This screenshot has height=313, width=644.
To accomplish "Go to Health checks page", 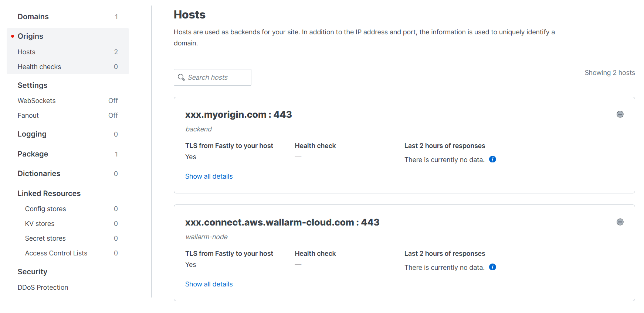I will tap(39, 67).
